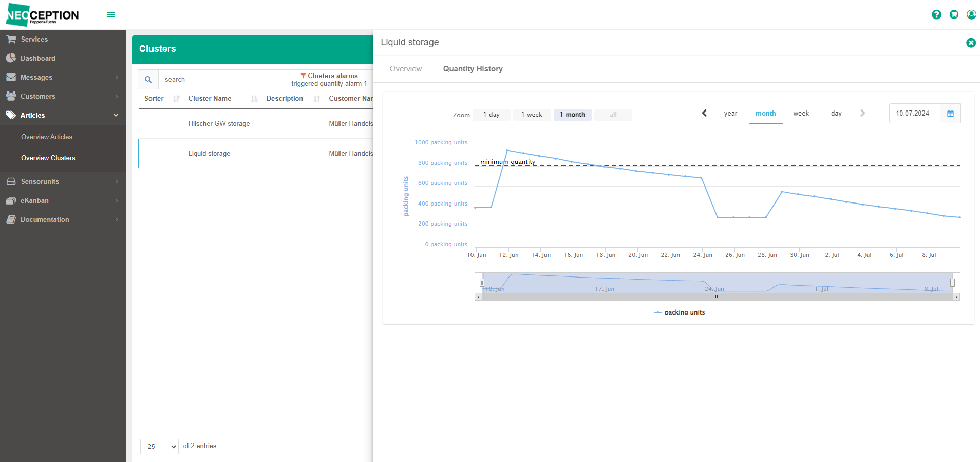Open Overview Articles link in sidebar
This screenshot has height=462, width=980.
click(x=47, y=137)
